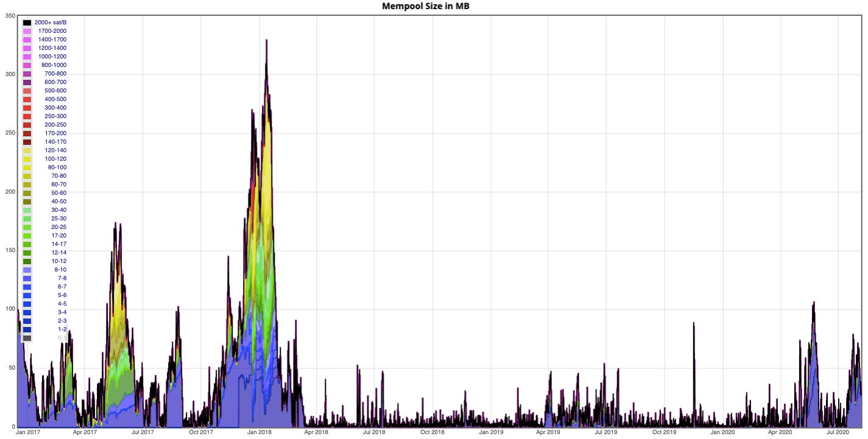Click the 200 y-axis value
Screen dimensions: 868x439
click(10, 192)
